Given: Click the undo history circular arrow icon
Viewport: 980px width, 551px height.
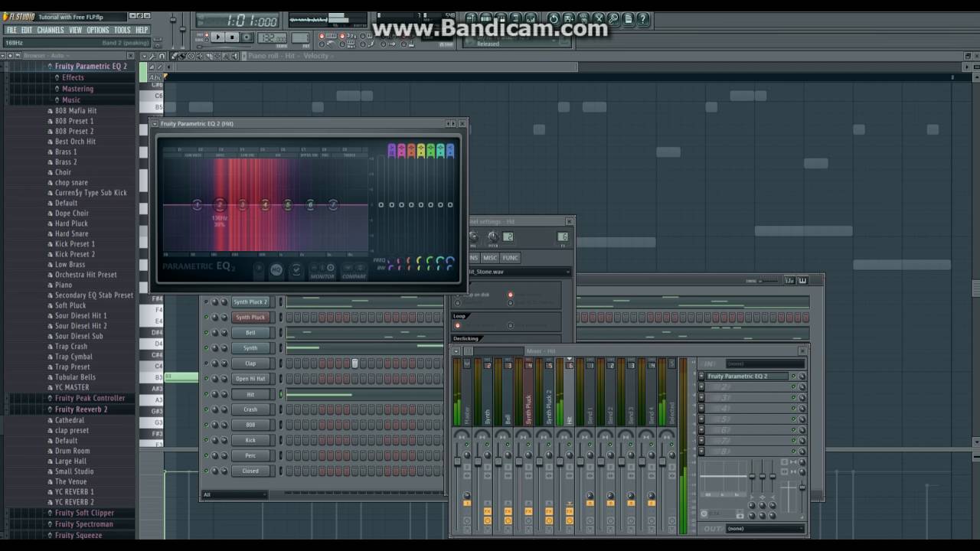Looking at the screenshot, I should 554,19.
